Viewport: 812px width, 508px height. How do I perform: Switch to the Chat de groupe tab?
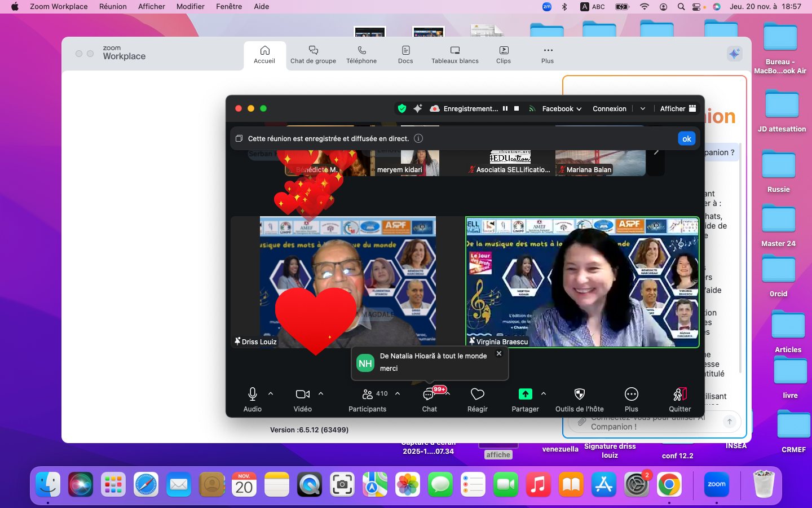tap(313, 55)
